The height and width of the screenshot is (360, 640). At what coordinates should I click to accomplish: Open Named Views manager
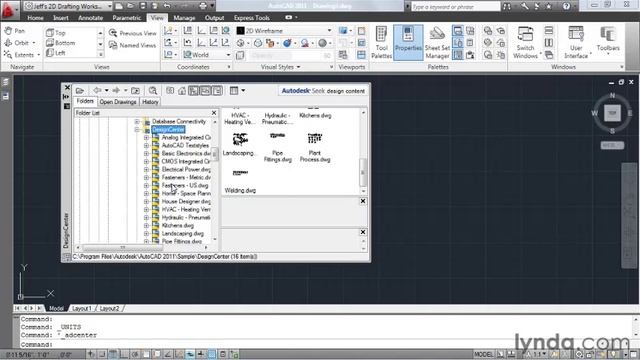point(132,45)
